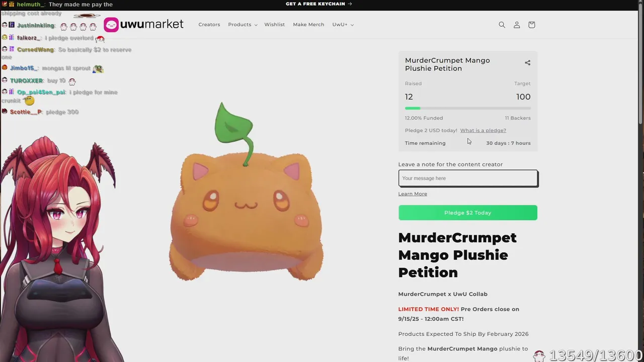Click the funding progress bar

tap(468, 108)
